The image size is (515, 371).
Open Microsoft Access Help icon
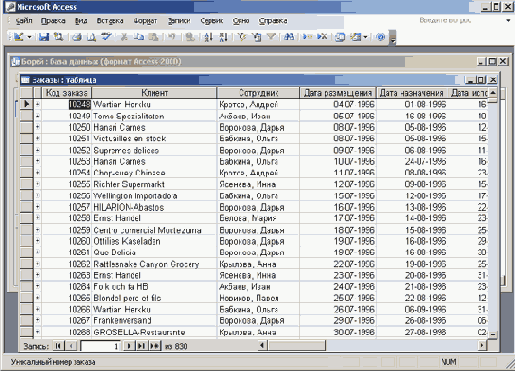(x=380, y=37)
